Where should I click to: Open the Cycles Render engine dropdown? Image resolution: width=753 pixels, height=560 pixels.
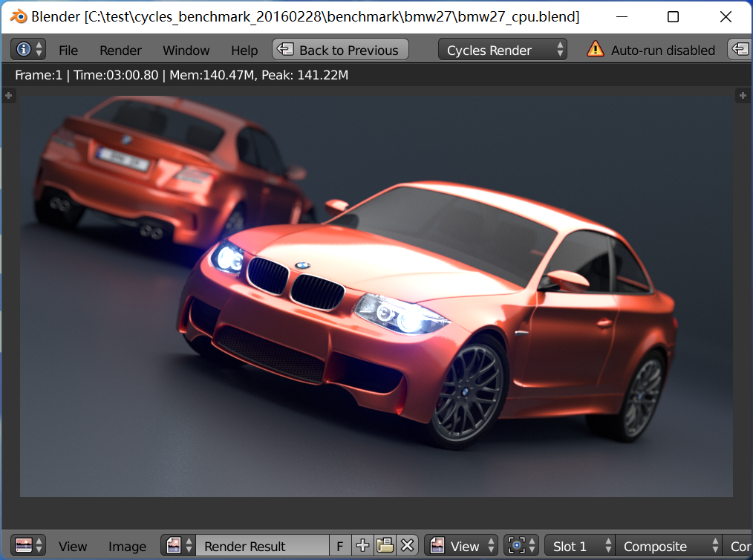point(502,50)
